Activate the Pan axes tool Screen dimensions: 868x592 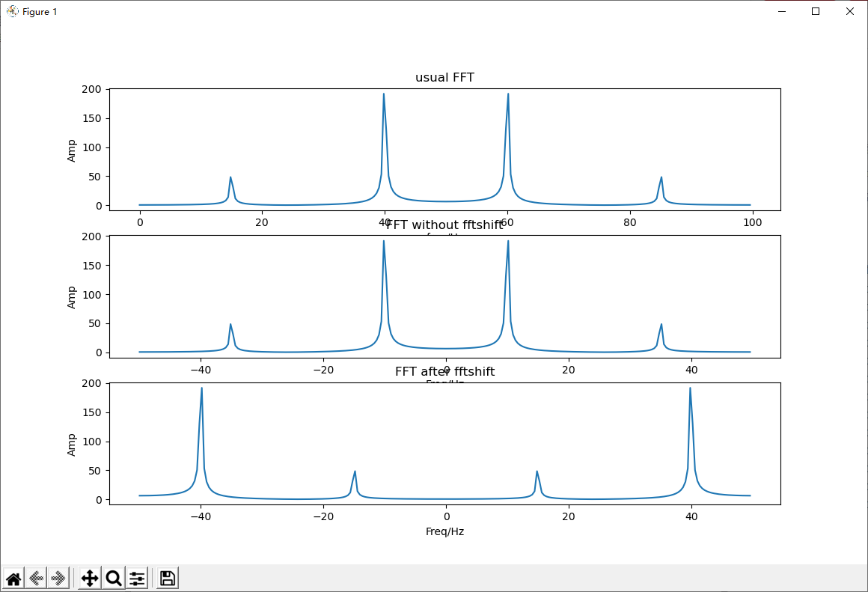(x=90, y=579)
